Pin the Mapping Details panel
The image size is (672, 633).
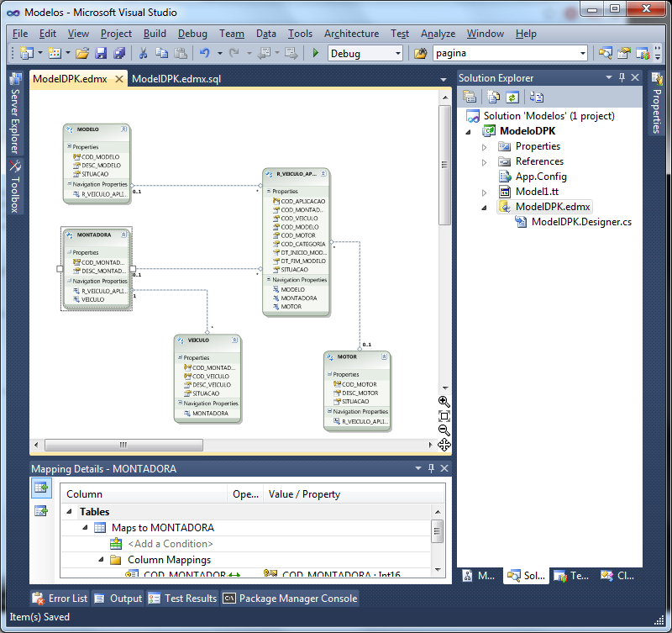tap(431, 468)
